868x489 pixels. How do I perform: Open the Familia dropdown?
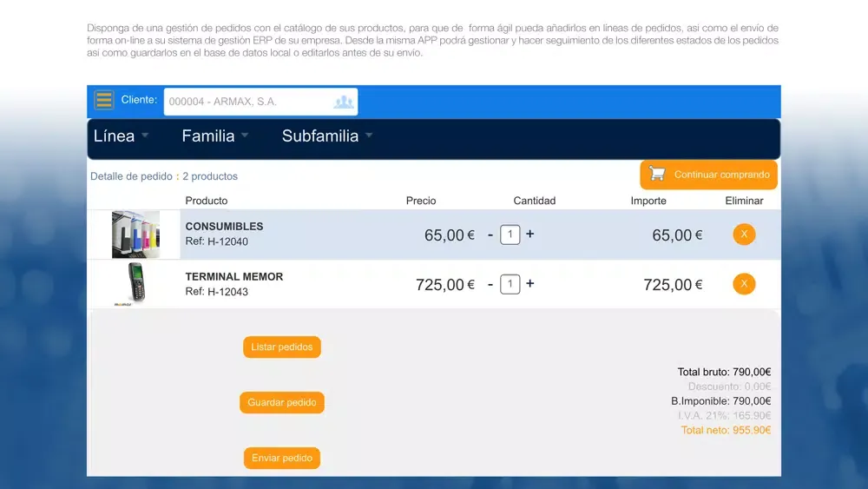click(214, 135)
